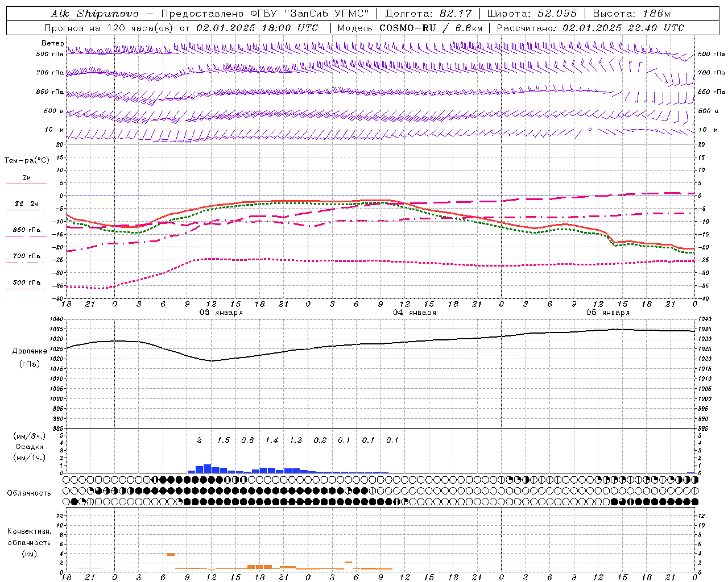This screenshot has height=582, width=728.
Task: Select the elevation text Высота: 186м
Action: point(631,14)
